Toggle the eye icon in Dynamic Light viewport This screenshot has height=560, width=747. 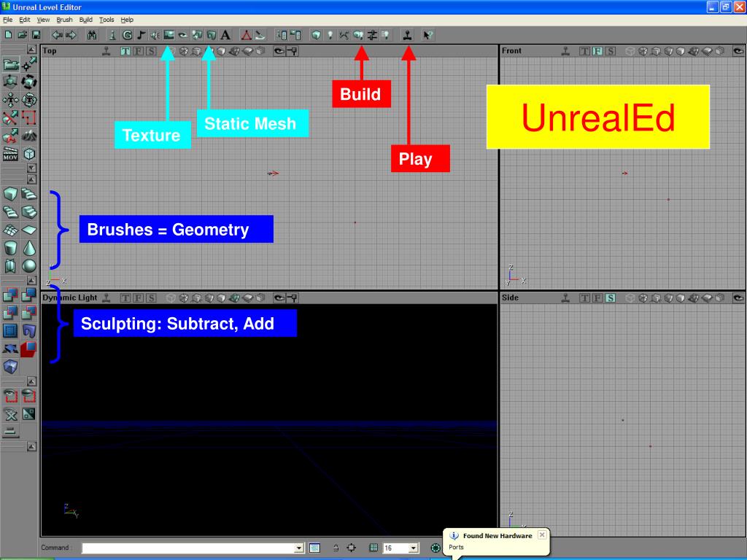pyautogui.click(x=279, y=298)
